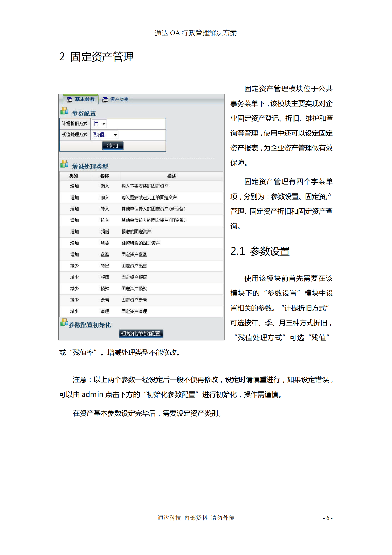The height and width of the screenshot is (555, 392).
Task: Click the 转出 name cell
Action: click(105, 266)
